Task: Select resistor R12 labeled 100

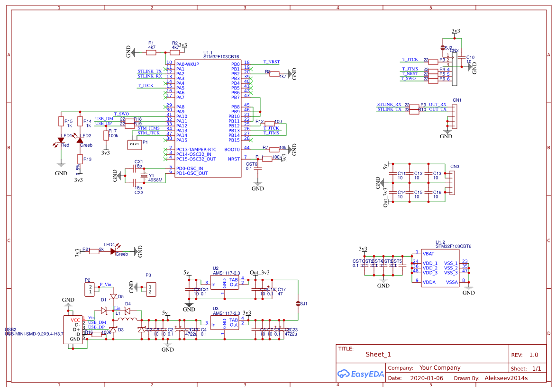Action: [x=270, y=124]
